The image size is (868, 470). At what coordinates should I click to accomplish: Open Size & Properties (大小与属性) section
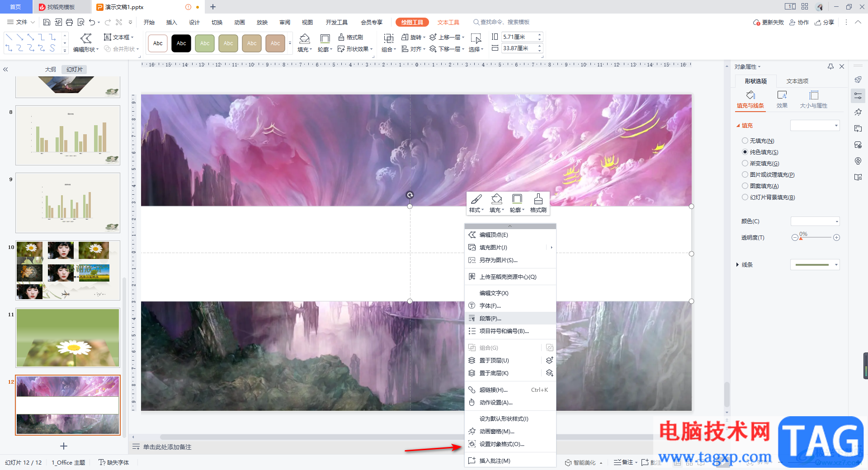(814, 100)
